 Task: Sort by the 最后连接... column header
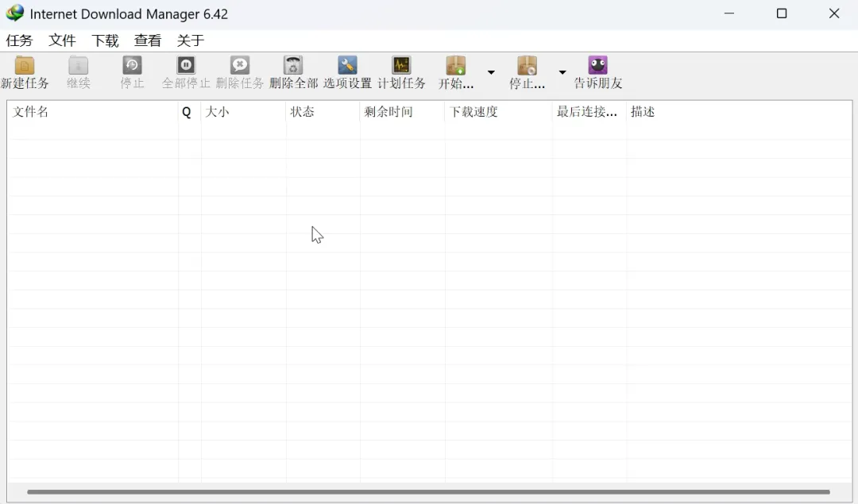point(589,112)
